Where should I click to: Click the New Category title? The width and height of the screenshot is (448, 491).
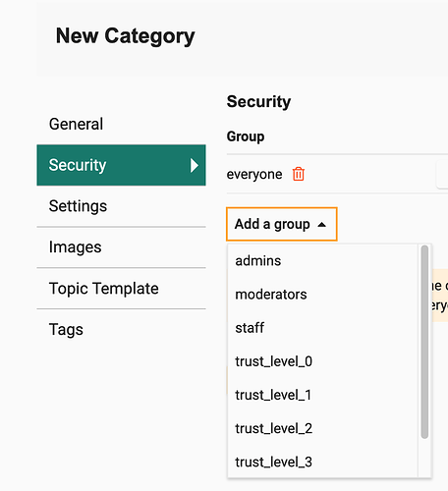pos(126,36)
